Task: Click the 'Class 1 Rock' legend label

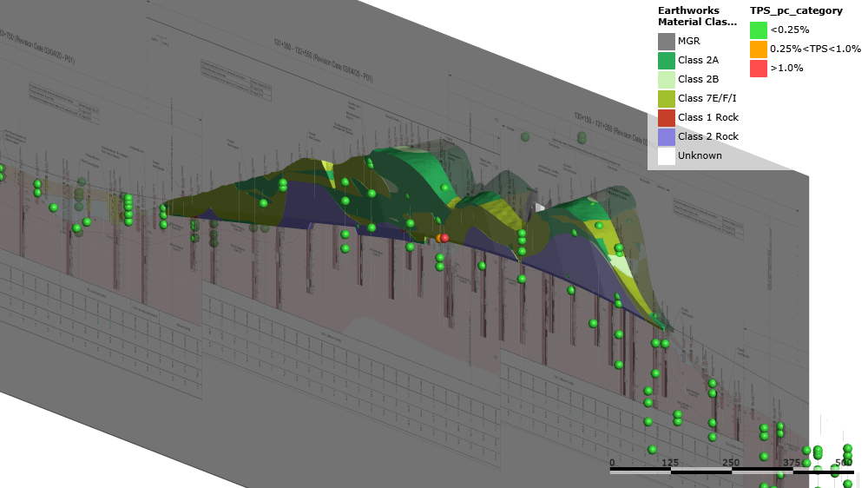Action: (x=708, y=117)
